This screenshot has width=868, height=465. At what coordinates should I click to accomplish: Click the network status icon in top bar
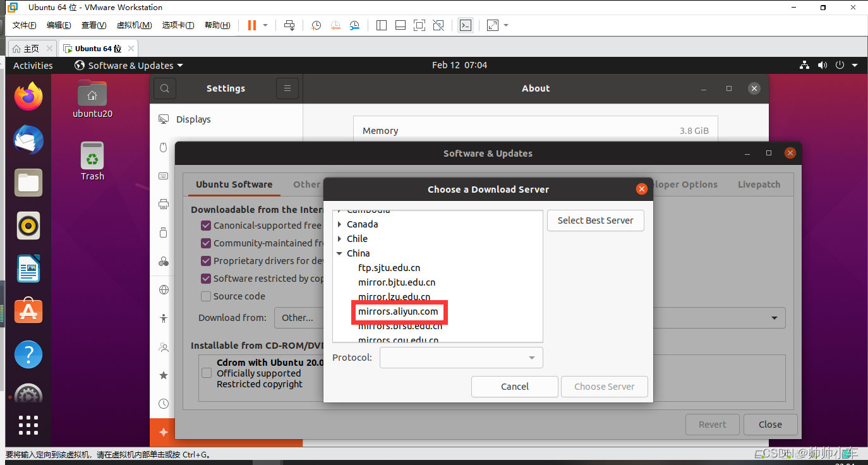[804, 65]
